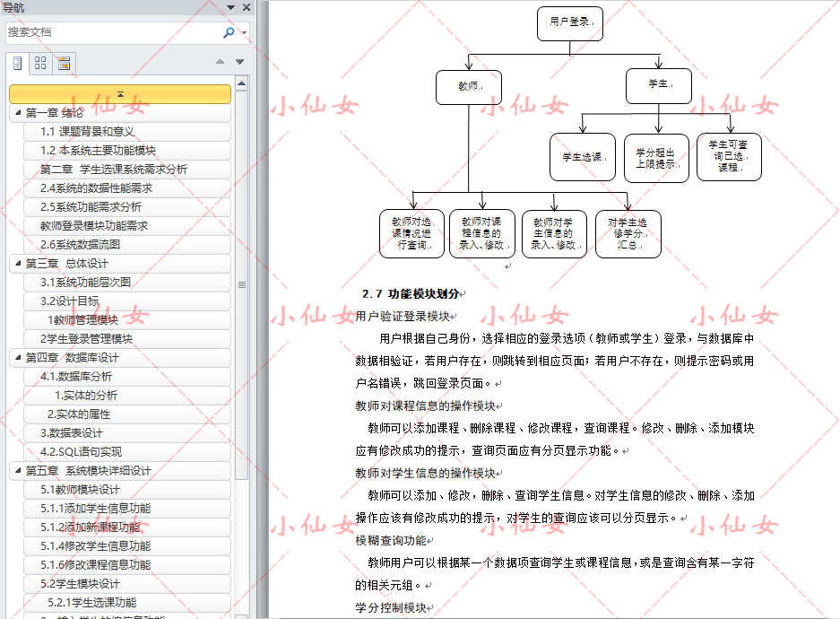The width and height of the screenshot is (840, 619).
Task: Select the 学生选课 flowchart box
Action: click(x=583, y=157)
